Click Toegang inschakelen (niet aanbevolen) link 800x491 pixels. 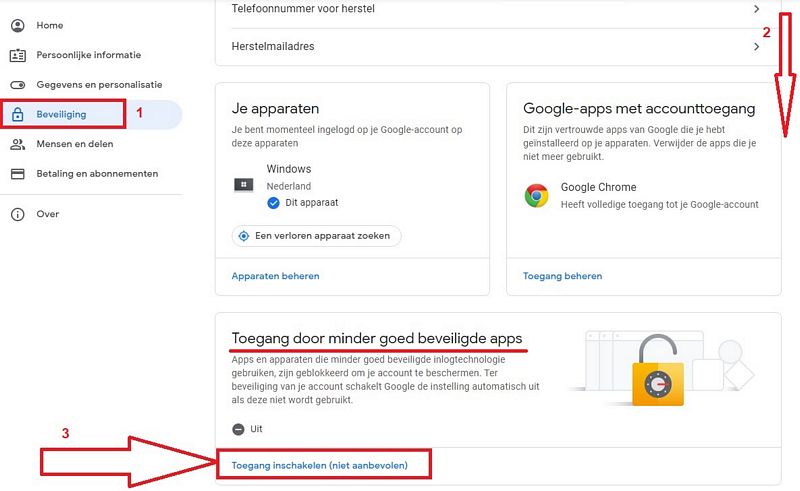point(319,465)
